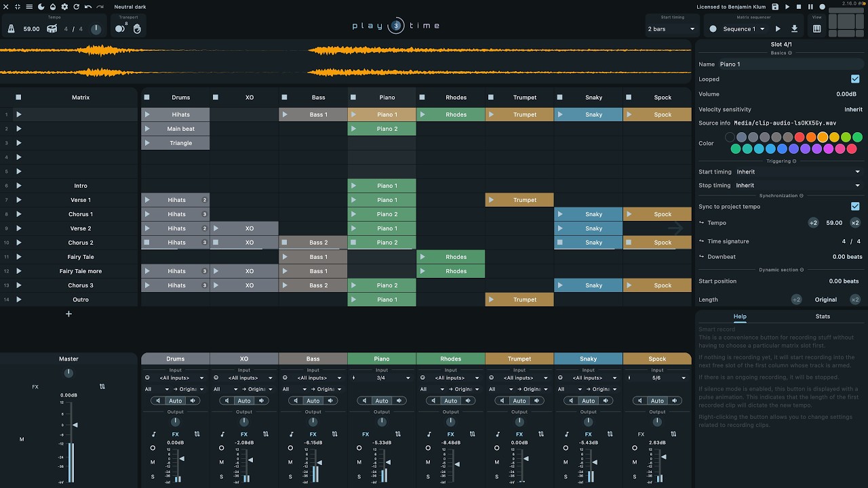
Task: Mute the Master channel
Action: pos(22,439)
